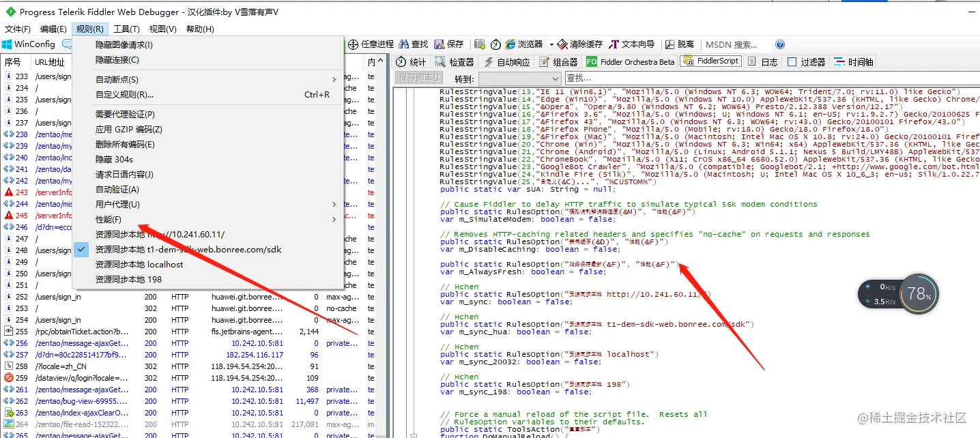Image resolution: width=980 pixels, height=438 pixels.
Task: Select session 256 /zentao/message-ajaxGet row
Action: 188,343
